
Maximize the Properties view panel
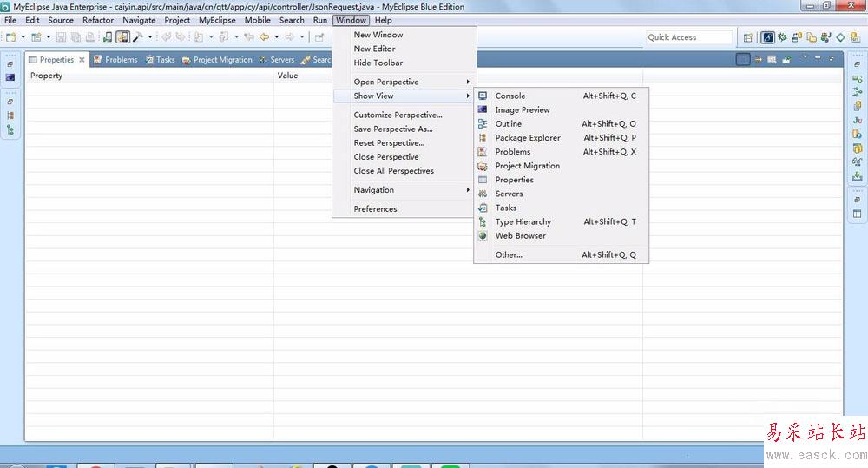832,58
